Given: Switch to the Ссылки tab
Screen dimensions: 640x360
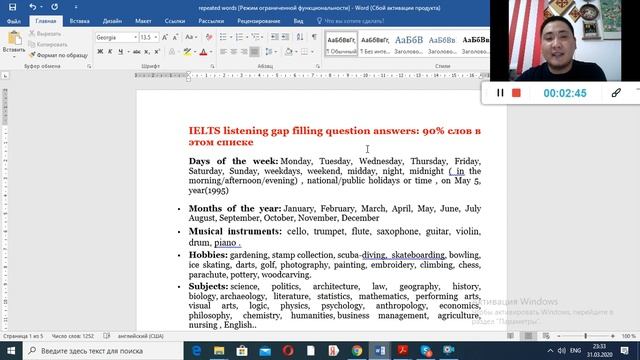Looking at the screenshot, I should (x=175, y=21).
